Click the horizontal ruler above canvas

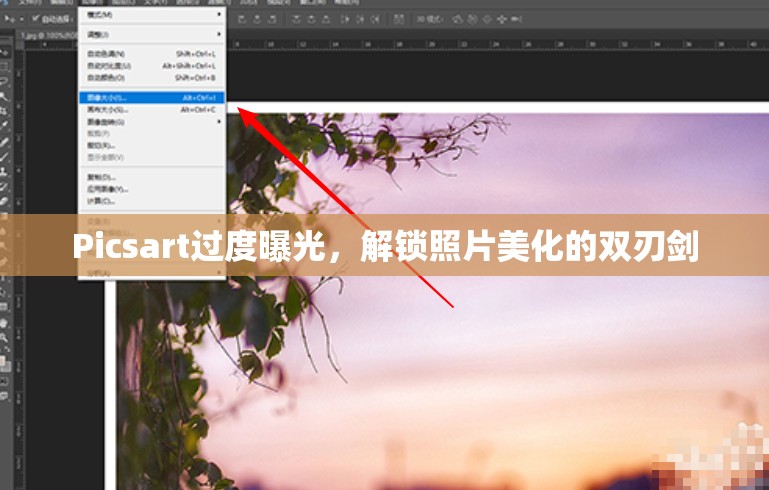pos(495,44)
